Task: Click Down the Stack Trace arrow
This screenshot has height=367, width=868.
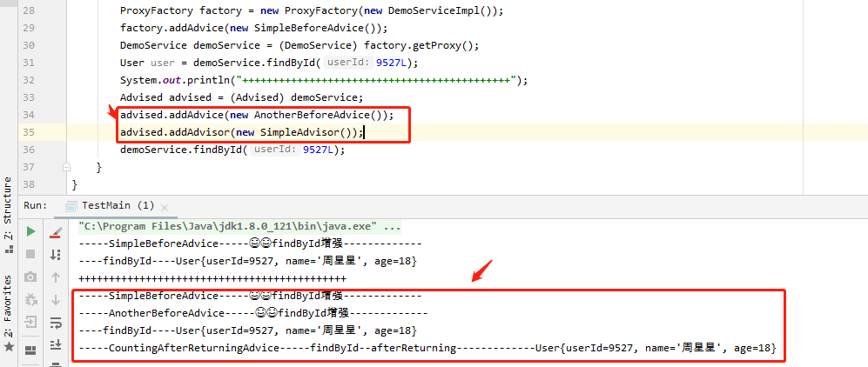Action: click(56, 299)
